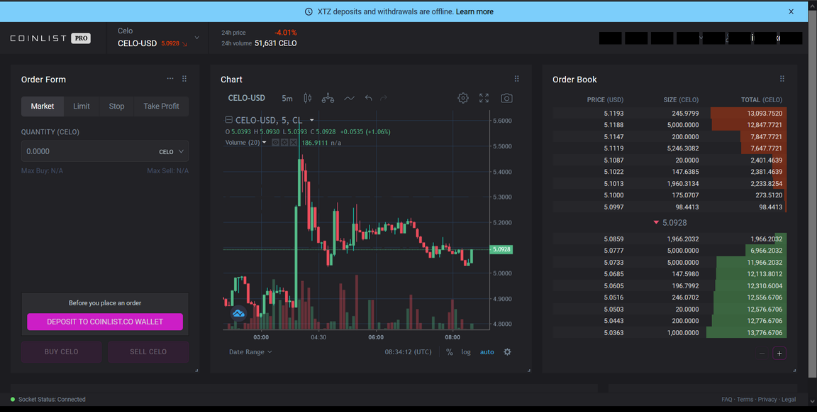Select the 5.1188 ask price row
This screenshot has height=412, width=817.
(x=670, y=125)
